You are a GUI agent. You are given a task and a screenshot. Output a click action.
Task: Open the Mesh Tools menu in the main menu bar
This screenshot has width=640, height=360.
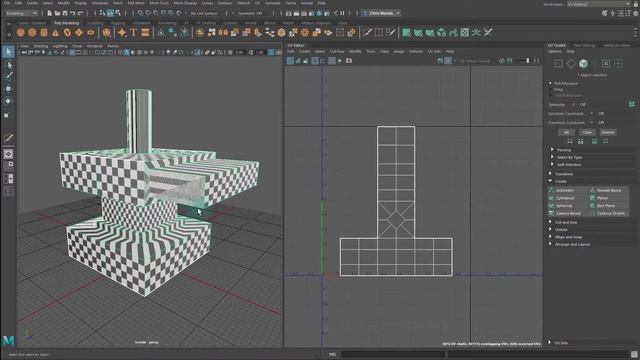159,3
